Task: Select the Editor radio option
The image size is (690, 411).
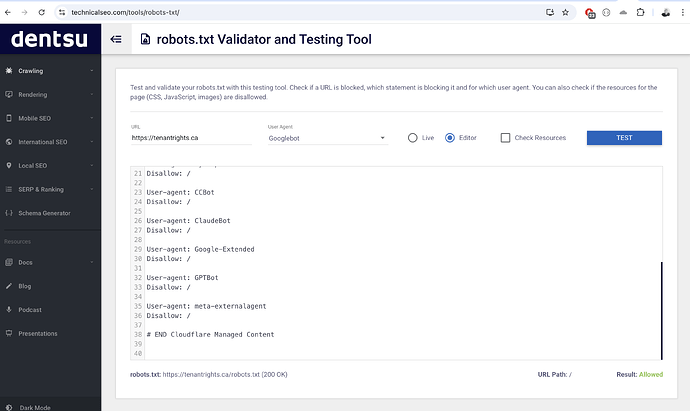Action: (x=450, y=138)
